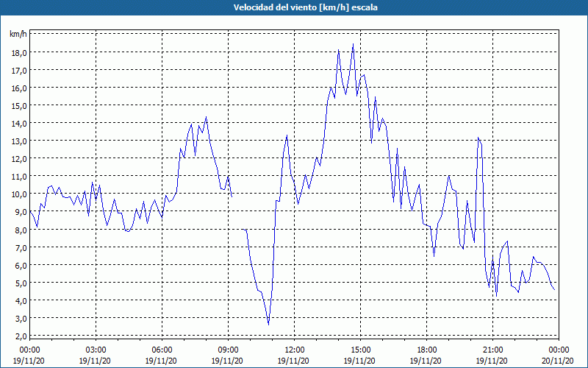Select the 9,0 y-axis value
The height and width of the screenshot is (368, 588).
[x=21, y=212]
